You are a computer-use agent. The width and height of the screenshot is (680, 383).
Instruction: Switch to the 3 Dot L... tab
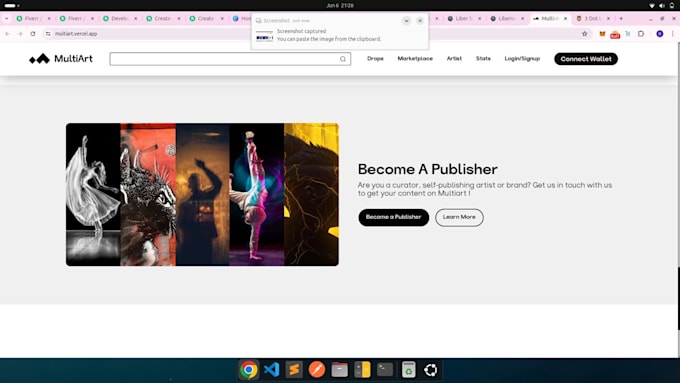click(592, 19)
